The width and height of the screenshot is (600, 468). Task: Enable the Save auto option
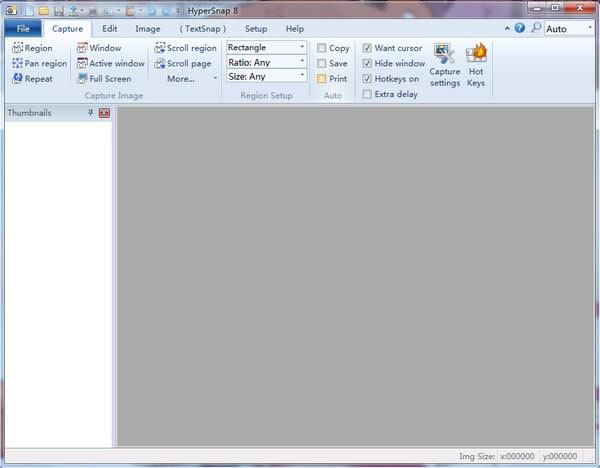click(332, 64)
